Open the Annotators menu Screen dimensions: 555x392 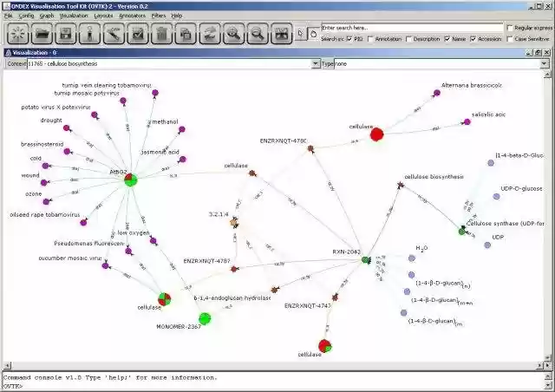pyautogui.click(x=132, y=16)
